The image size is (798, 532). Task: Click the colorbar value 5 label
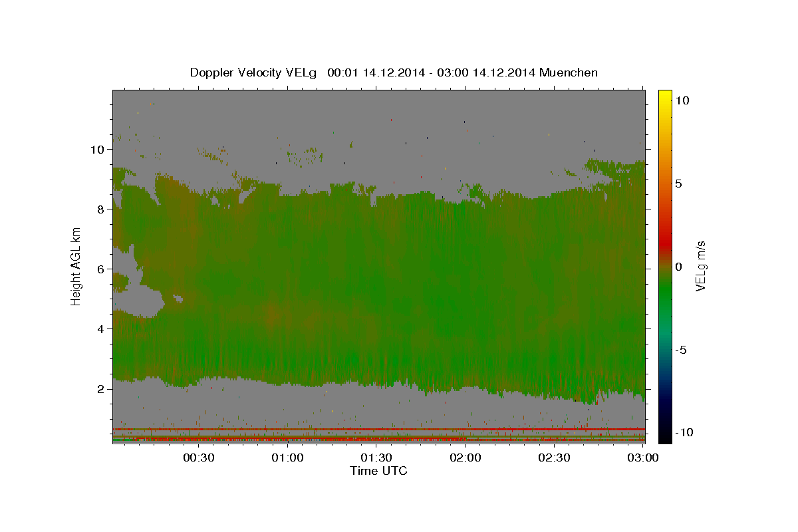click(x=679, y=184)
